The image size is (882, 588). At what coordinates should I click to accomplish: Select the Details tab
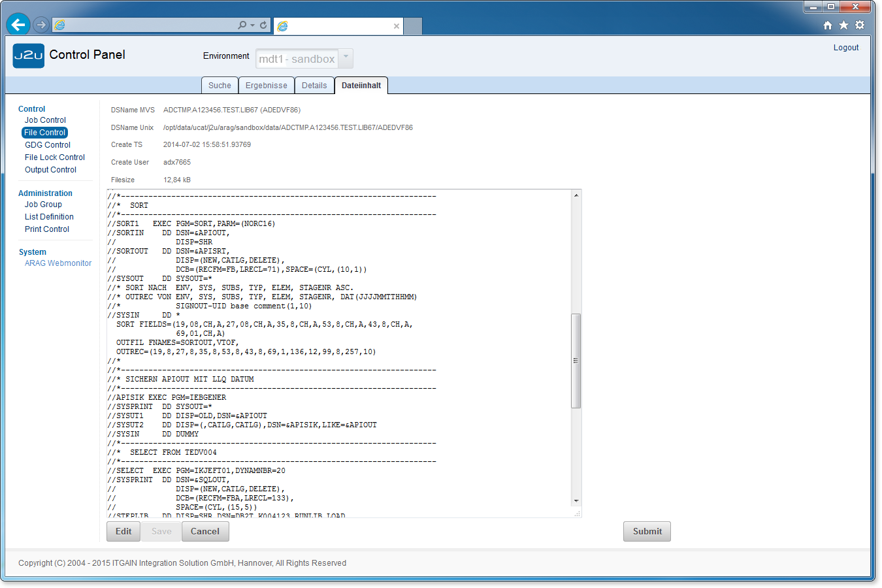pyautogui.click(x=314, y=86)
